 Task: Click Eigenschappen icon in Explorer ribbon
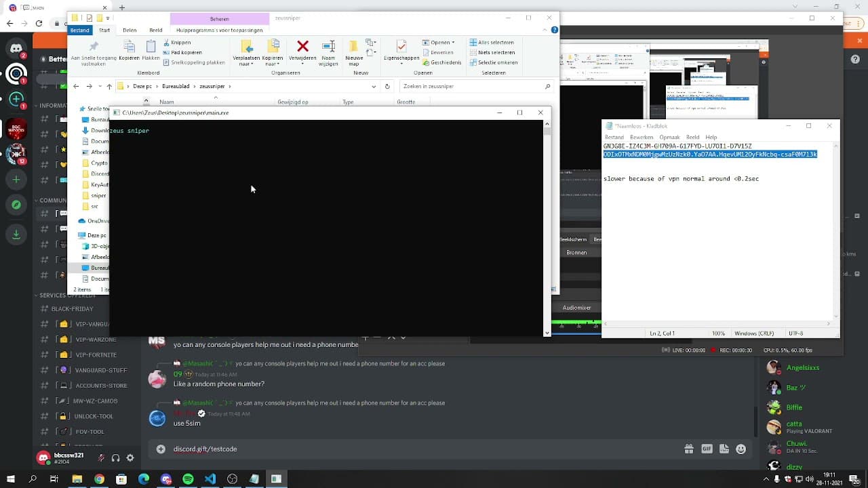401,51
